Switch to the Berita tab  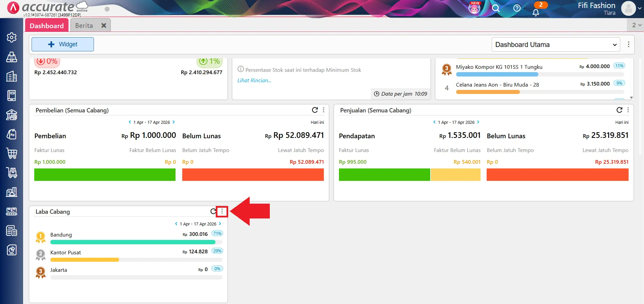pos(84,26)
